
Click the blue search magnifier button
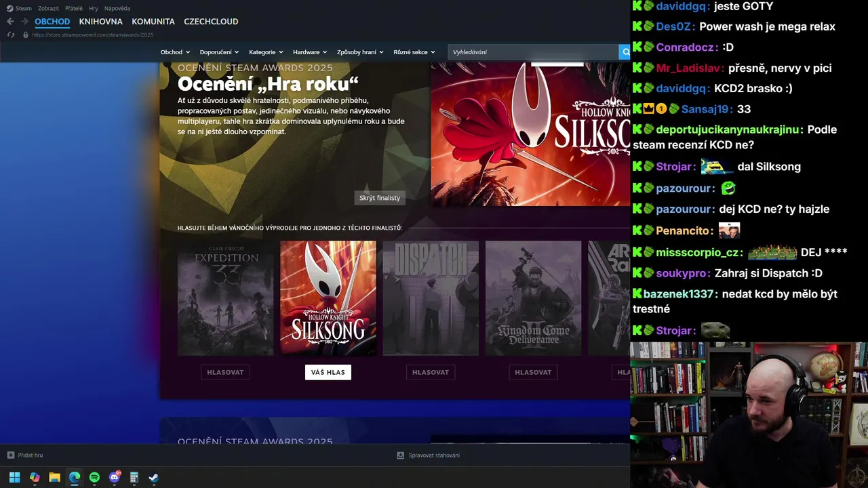pyautogui.click(x=625, y=52)
